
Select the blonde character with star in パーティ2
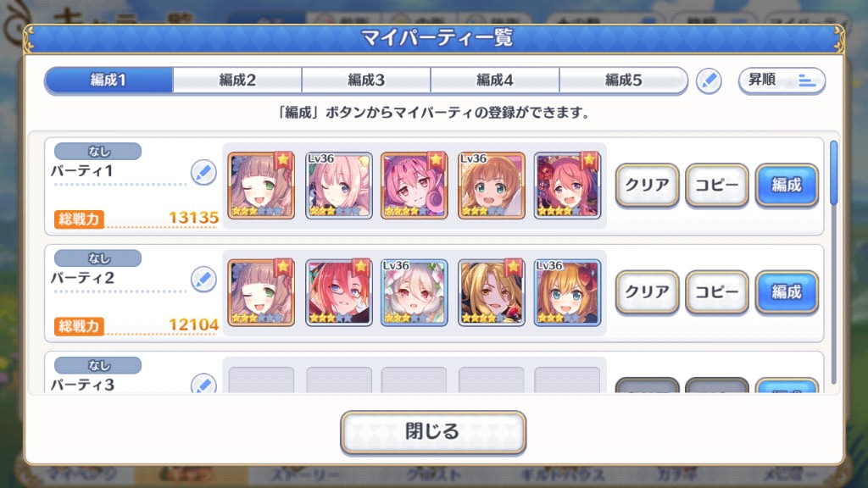[x=491, y=292]
